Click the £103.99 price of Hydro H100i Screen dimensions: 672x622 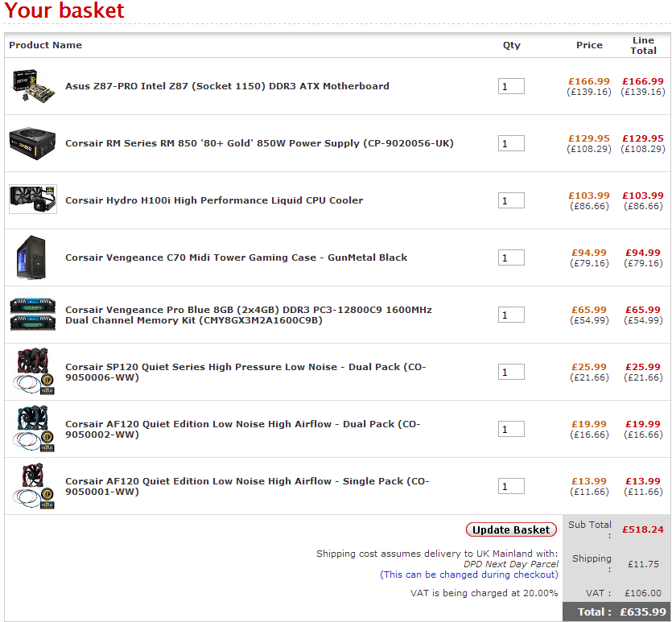[x=589, y=196]
